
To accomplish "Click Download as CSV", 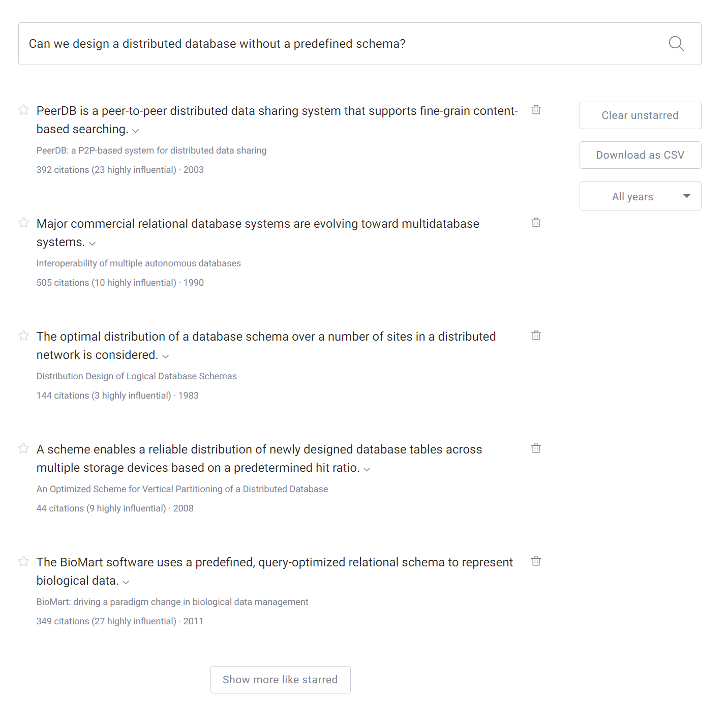I will click(640, 155).
